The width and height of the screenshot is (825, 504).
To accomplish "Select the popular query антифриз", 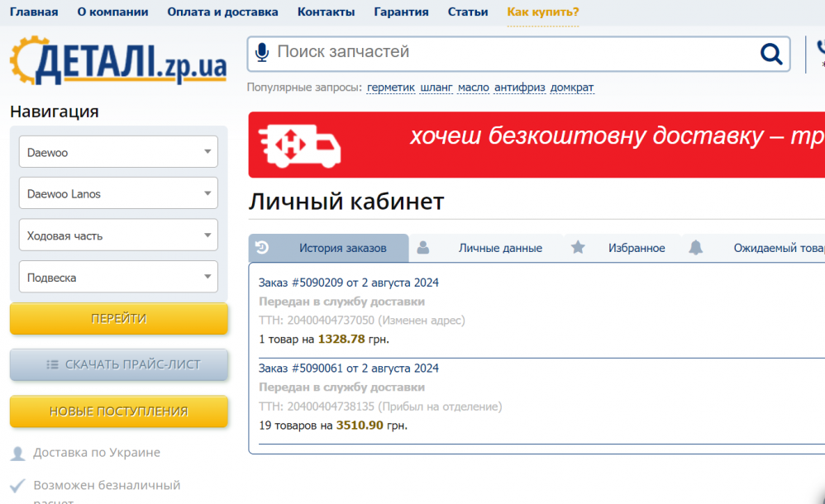I will click(519, 88).
